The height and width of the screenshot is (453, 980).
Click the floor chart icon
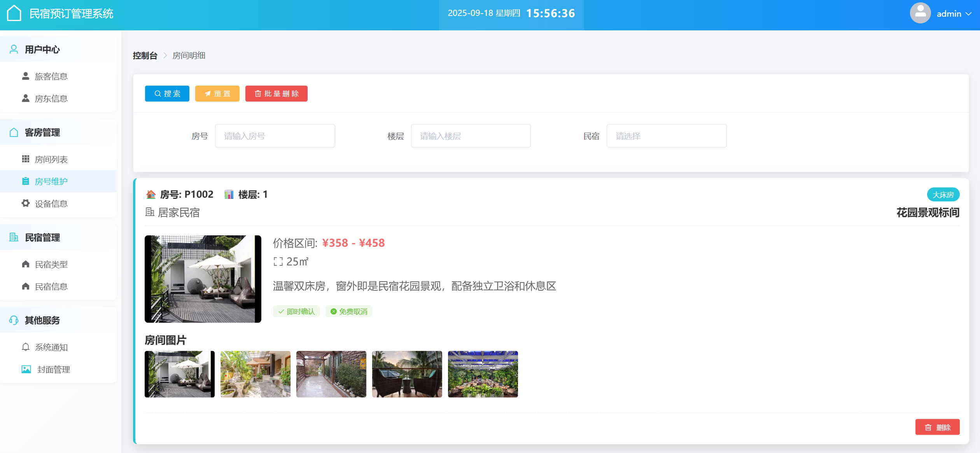tap(229, 194)
